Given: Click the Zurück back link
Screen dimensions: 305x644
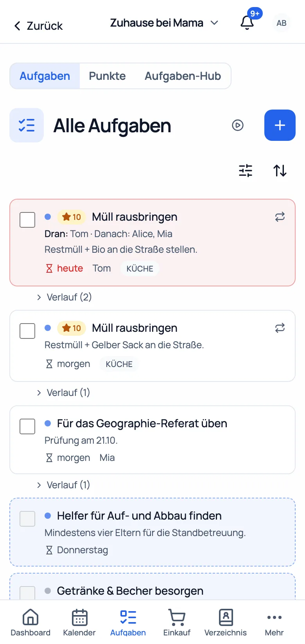Looking at the screenshot, I should (x=38, y=26).
